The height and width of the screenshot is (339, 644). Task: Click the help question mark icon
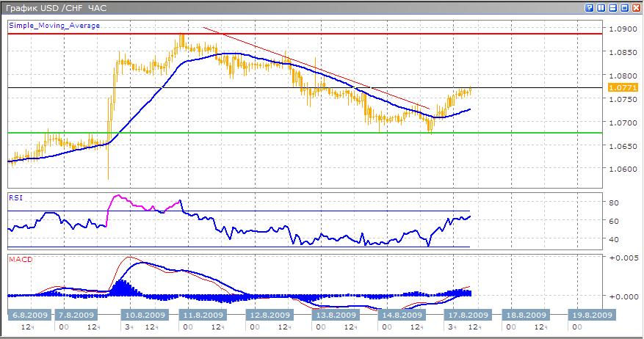[590, 7]
